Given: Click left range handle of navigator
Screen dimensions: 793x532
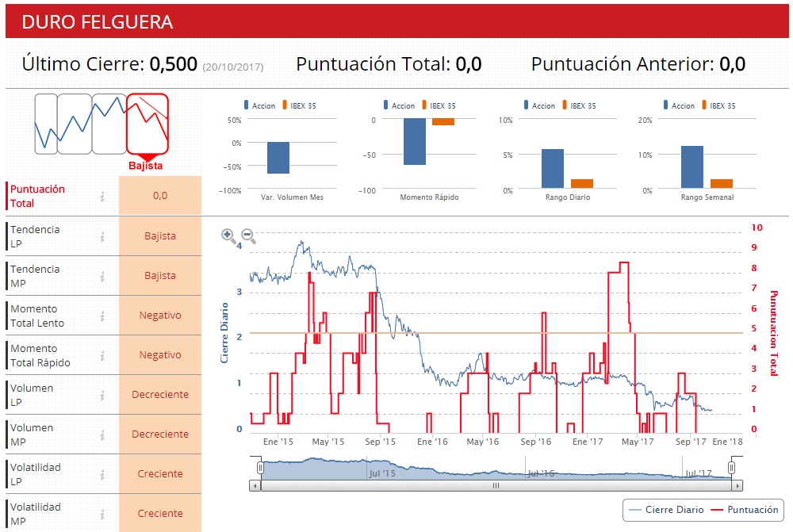Looking at the screenshot, I should click(260, 468).
